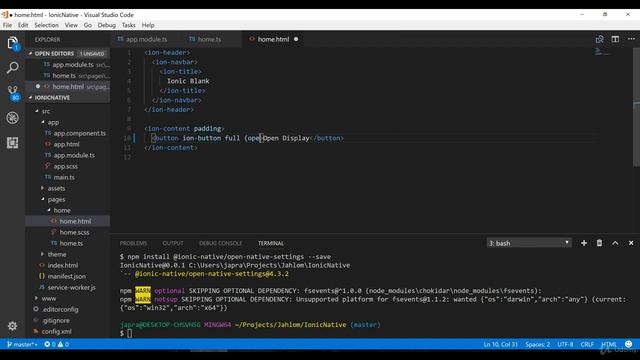Open the Tasks menu
Viewport: 640px width, 360px height.
[x=129, y=25]
